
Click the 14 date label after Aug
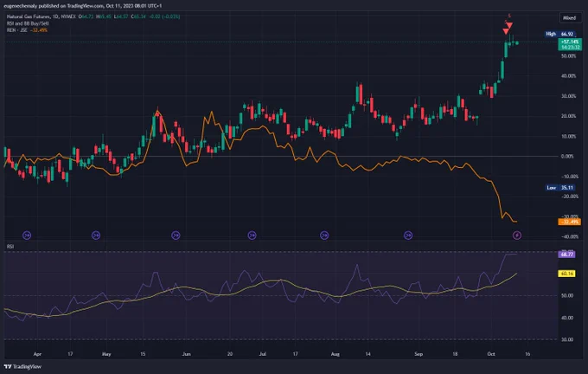tap(367, 354)
